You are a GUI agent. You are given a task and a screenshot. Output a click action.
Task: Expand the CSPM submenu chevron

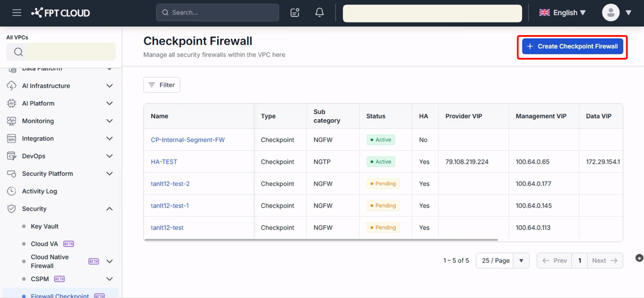point(109,279)
